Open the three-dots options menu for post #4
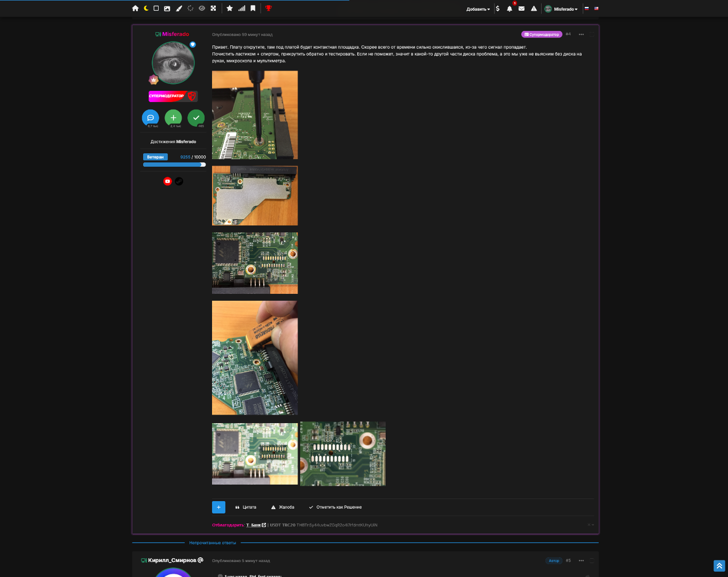The width and height of the screenshot is (728, 577). (x=581, y=35)
